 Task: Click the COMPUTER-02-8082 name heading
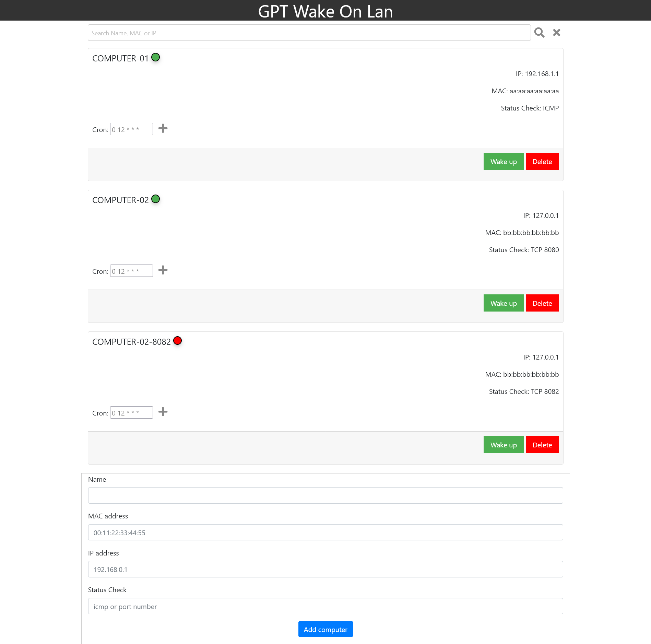point(131,342)
